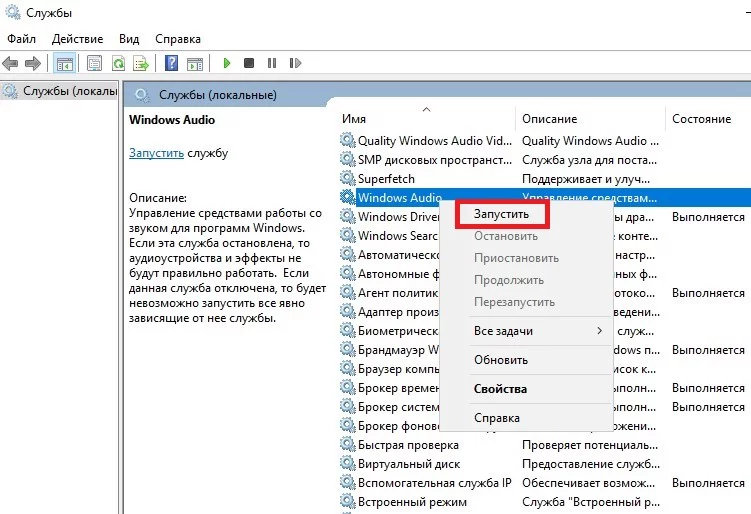Select the Брандмауэр Windows service row

pos(398,350)
